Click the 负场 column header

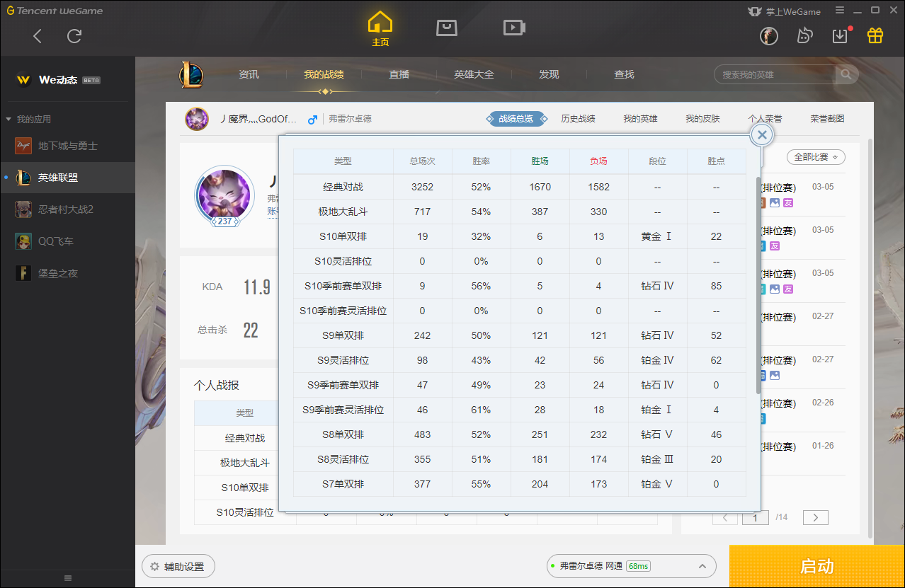click(x=599, y=161)
